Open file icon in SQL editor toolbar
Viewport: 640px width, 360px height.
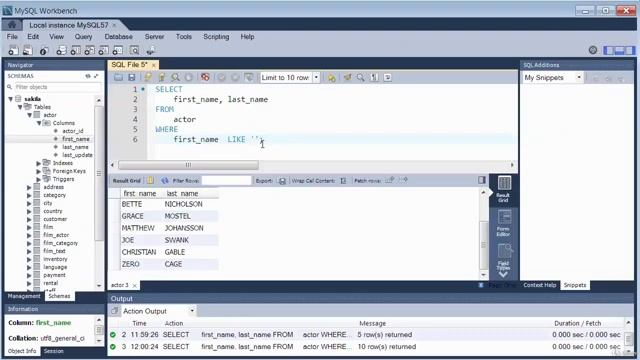pos(118,78)
